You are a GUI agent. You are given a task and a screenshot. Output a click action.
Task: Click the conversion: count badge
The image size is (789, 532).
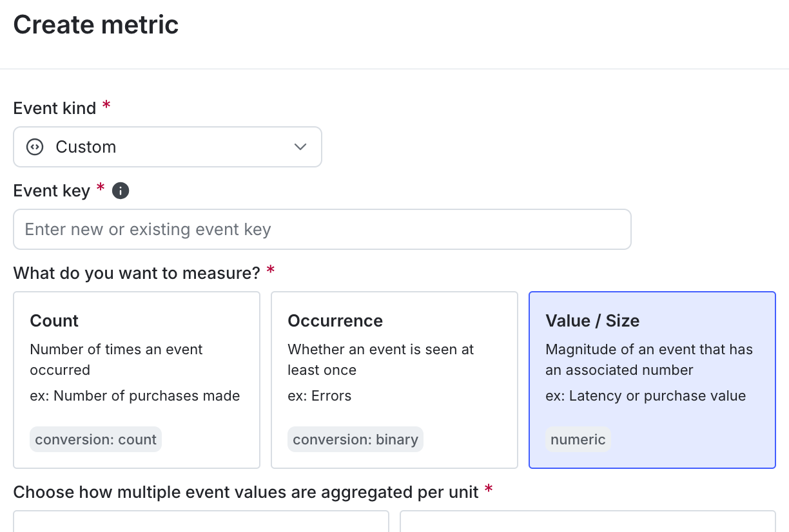95,439
